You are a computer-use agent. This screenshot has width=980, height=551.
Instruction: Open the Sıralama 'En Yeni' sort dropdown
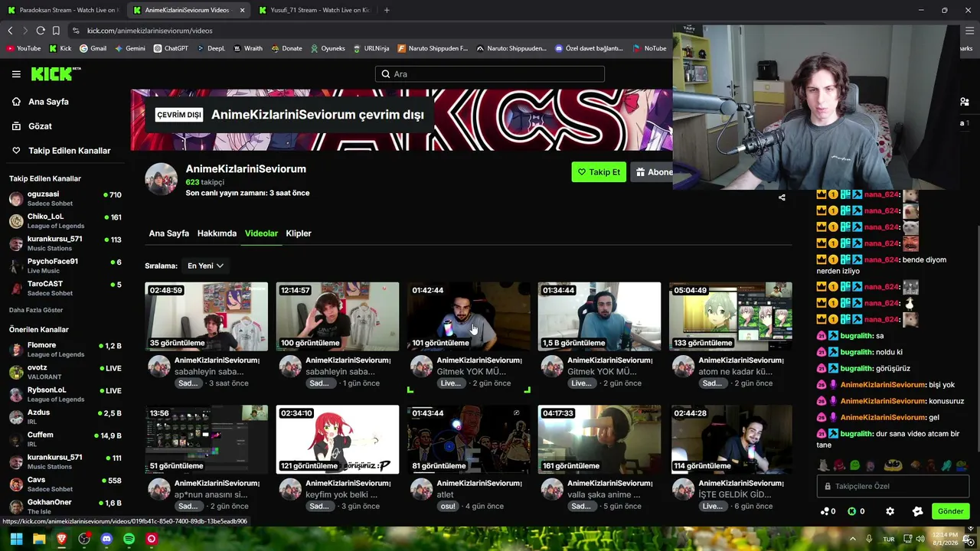205,266
